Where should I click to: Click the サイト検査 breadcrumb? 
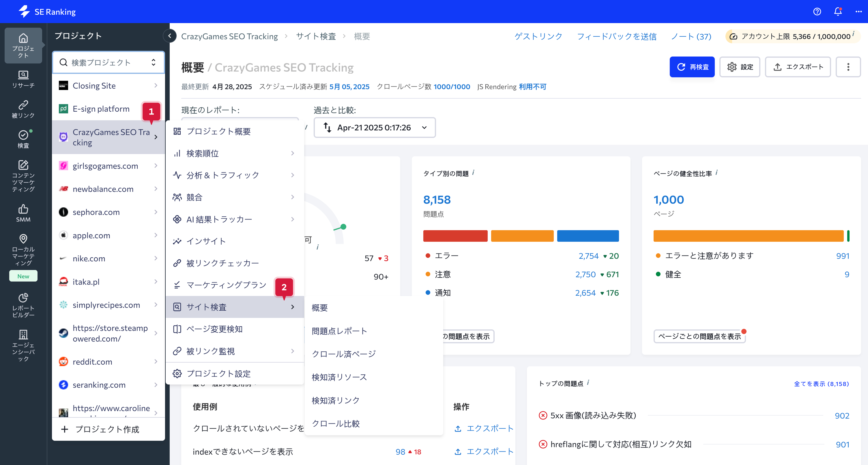[316, 36]
